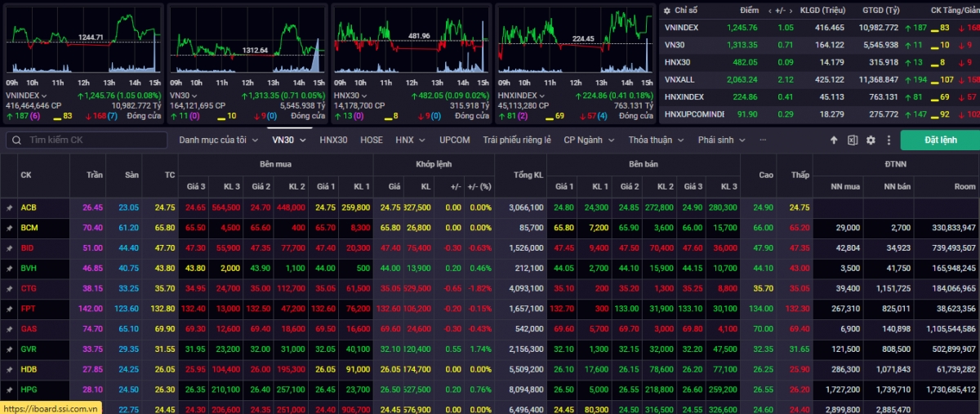Open the HNX dropdown menu
The width and height of the screenshot is (980, 414).
409,140
